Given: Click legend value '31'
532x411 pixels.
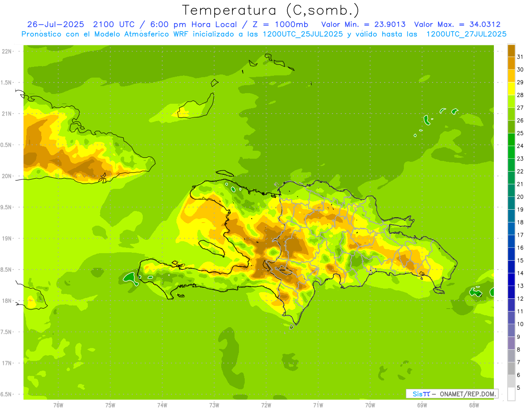Looking at the screenshot, I should coord(520,57).
